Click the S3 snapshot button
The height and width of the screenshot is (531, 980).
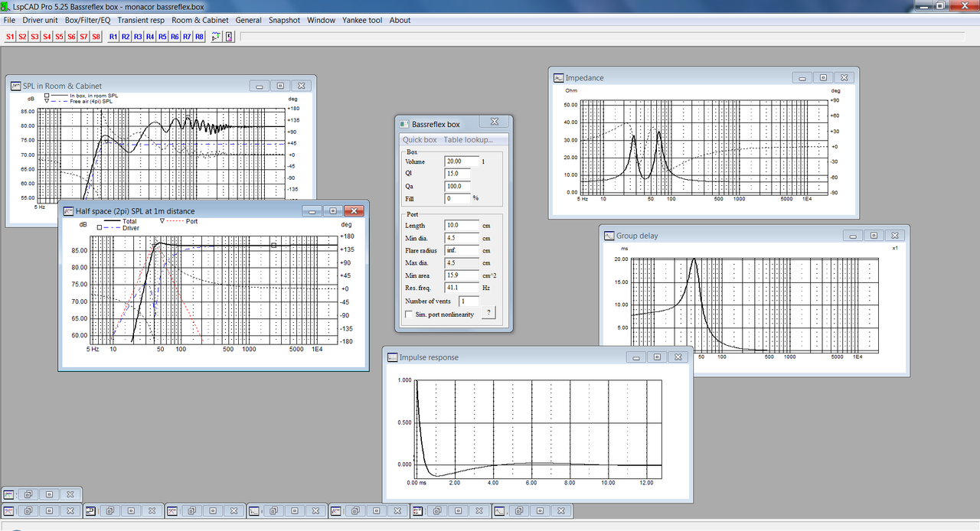34,36
